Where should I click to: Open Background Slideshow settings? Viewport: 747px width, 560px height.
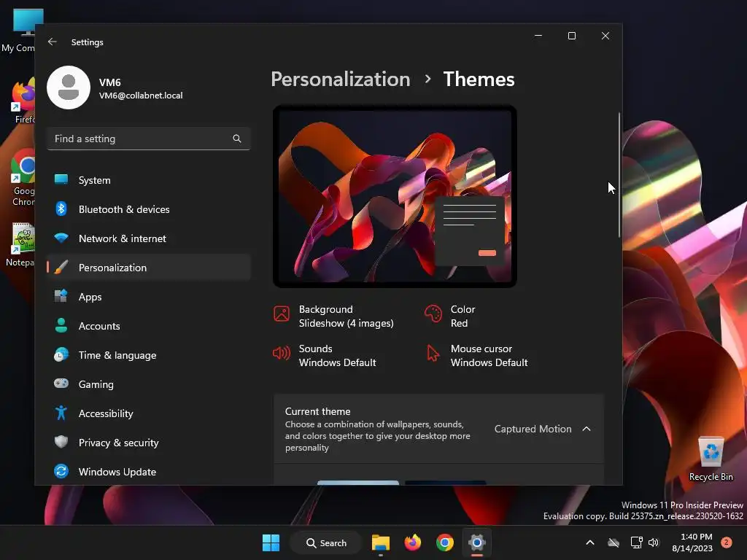click(x=333, y=316)
